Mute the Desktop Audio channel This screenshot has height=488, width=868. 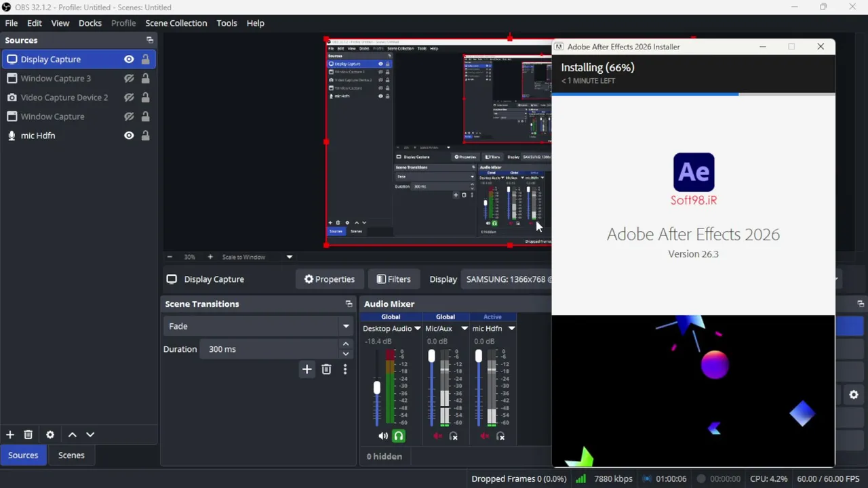383,436
